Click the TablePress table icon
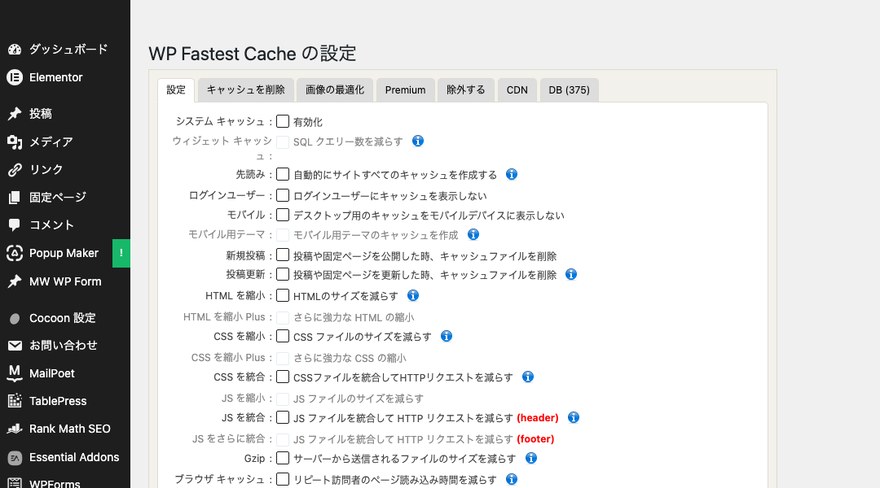 click(15, 401)
